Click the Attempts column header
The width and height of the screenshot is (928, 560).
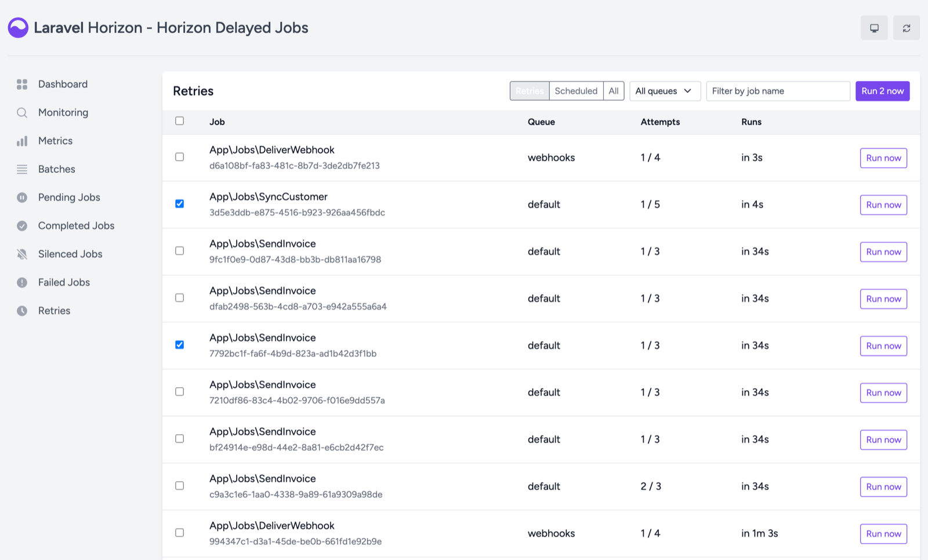pyautogui.click(x=660, y=122)
